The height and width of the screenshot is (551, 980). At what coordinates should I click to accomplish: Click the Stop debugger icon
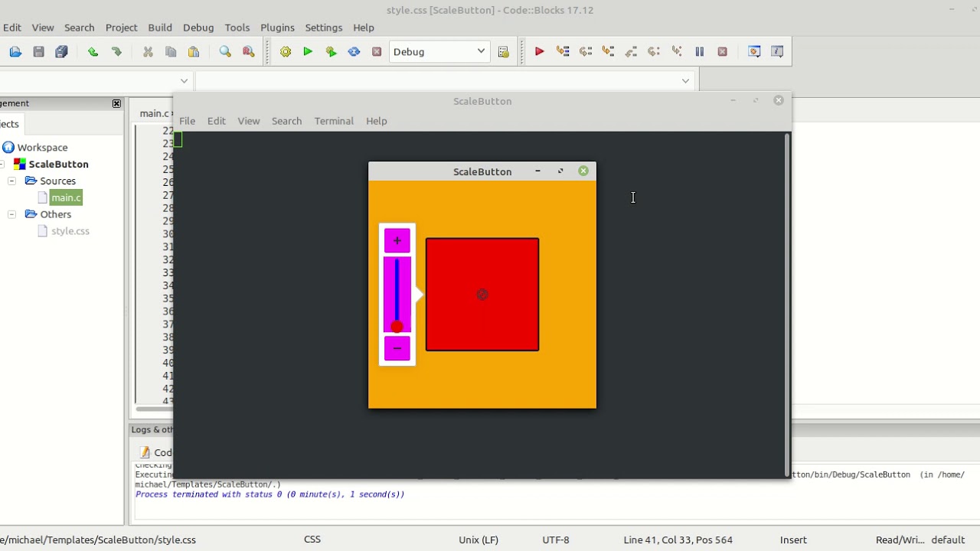pyautogui.click(x=722, y=52)
